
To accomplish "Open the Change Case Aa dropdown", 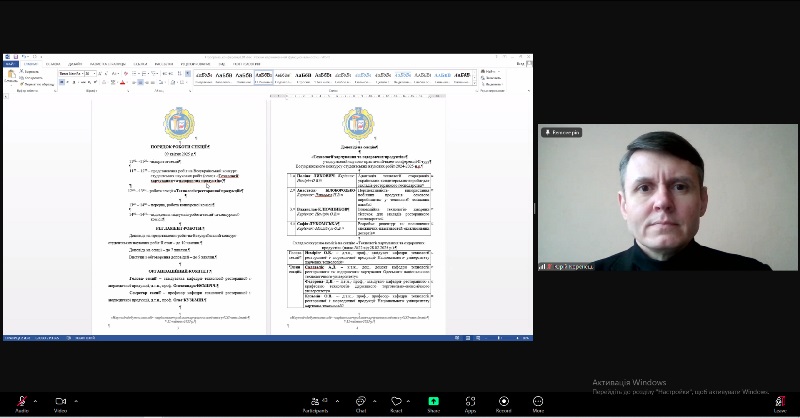I will (115, 74).
